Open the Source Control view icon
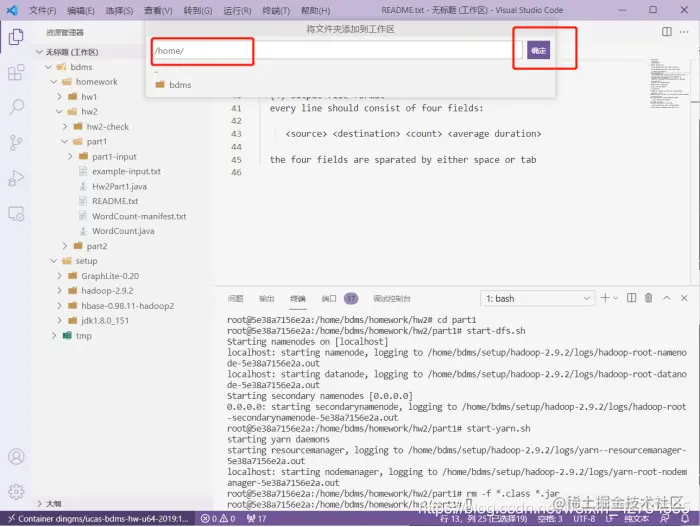This screenshot has width=700, height=527. pyautogui.click(x=16, y=142)
